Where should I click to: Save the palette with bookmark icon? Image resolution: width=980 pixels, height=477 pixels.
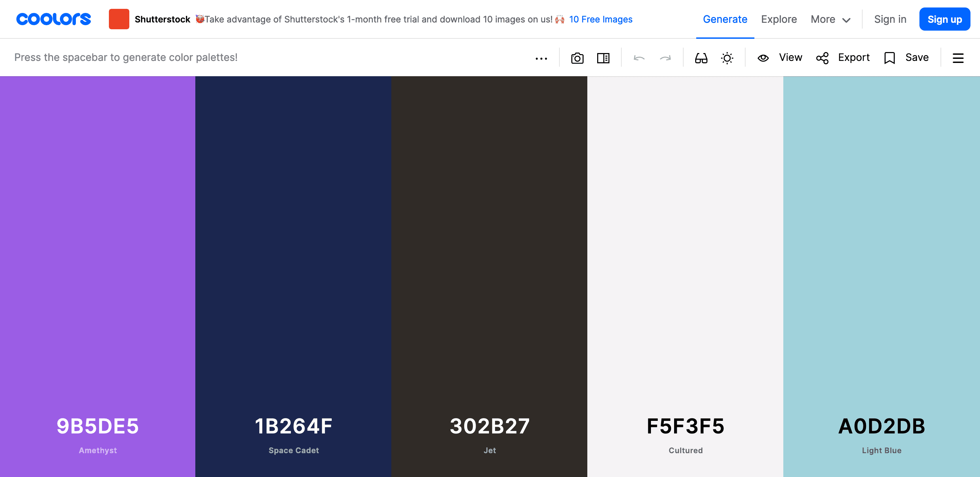click(x=906, y=57)
